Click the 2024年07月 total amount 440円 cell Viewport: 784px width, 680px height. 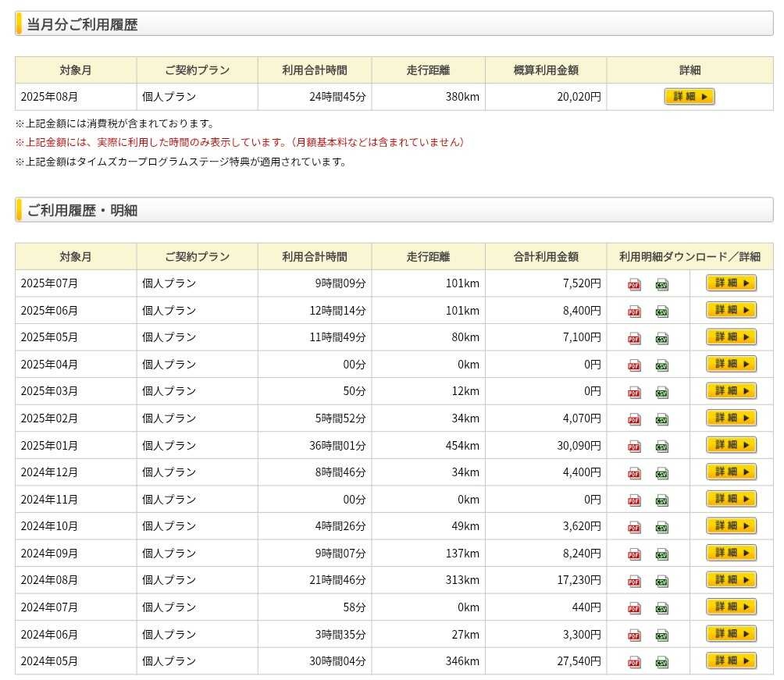pyautogui.click(x=545, y=607)
